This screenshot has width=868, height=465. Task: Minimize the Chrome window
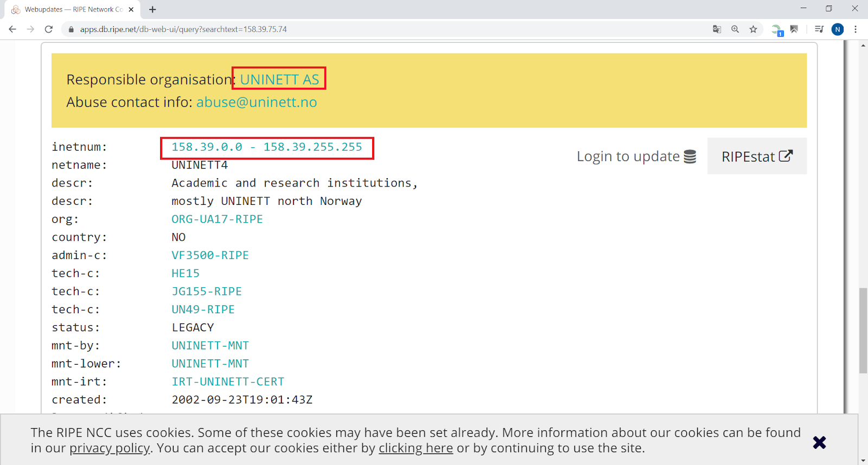pos(803,9)
